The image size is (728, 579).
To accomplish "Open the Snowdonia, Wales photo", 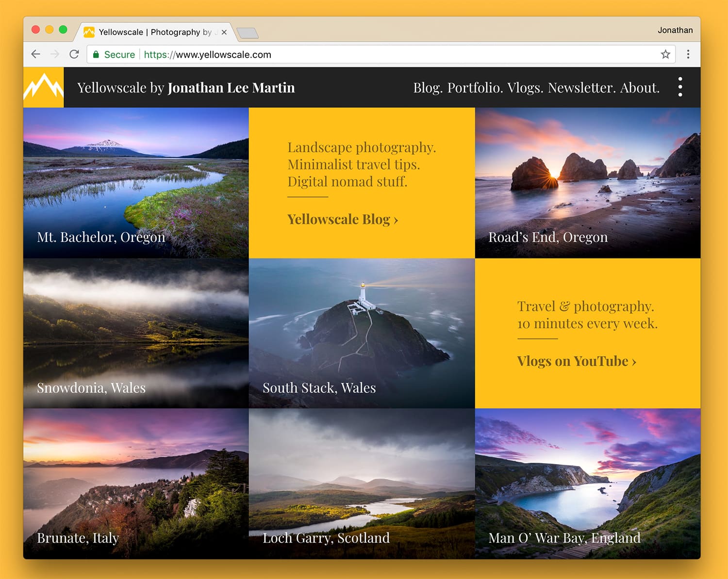I will [x=136, y=333].
